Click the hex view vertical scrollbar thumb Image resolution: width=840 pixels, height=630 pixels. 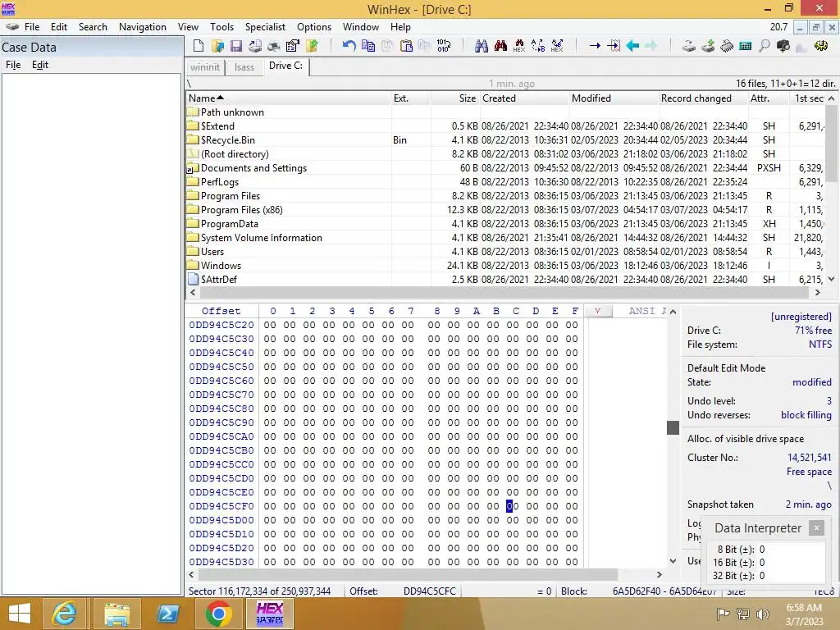tap(673, 427)
